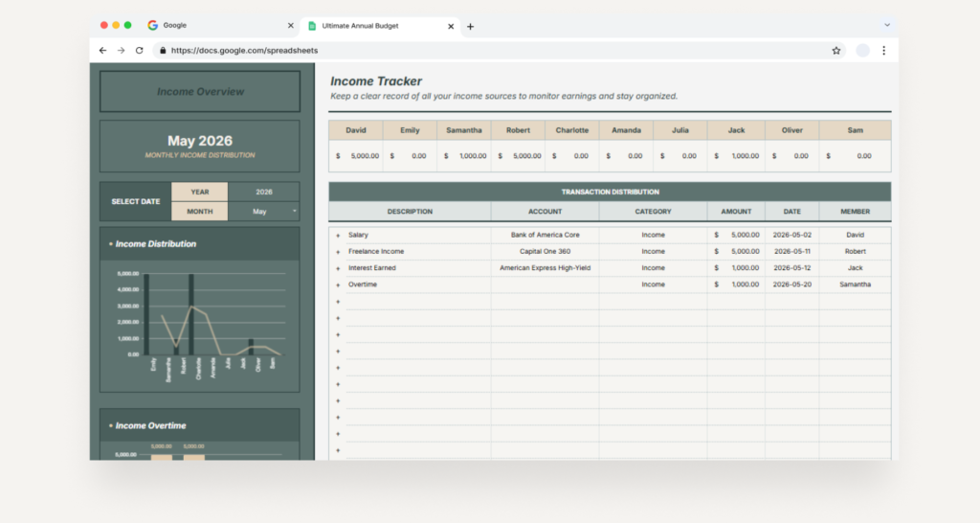The image size is (980, 523).
Task: Click the Google favicon on first tab
Action: pos(152,25)
